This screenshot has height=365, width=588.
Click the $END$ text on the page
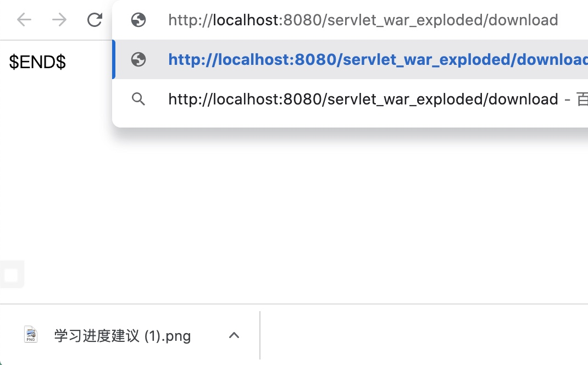point(37,62)
